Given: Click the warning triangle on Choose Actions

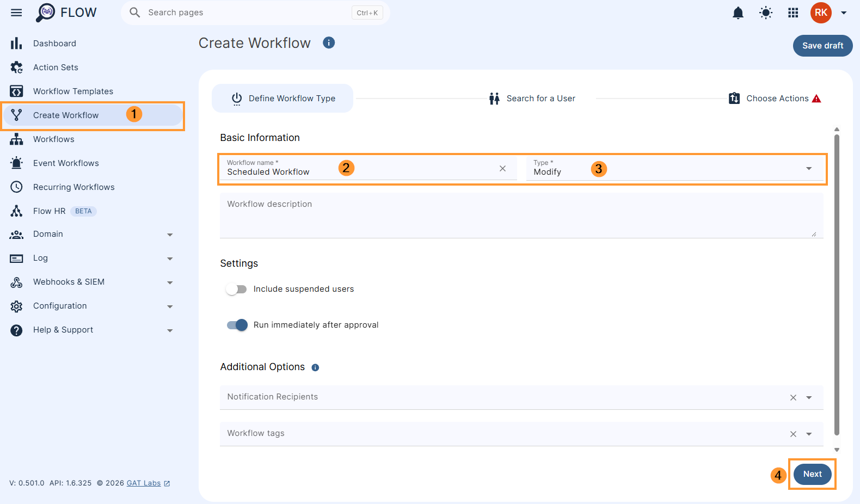Looking at the screenshot, I should coord(816,99).
